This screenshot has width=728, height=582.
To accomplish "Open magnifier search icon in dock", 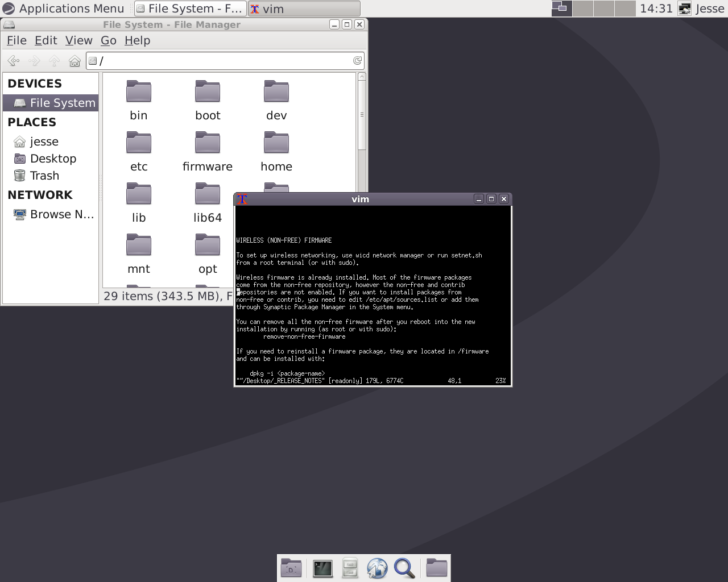I will pyautogui.click(x=404, y=568).
